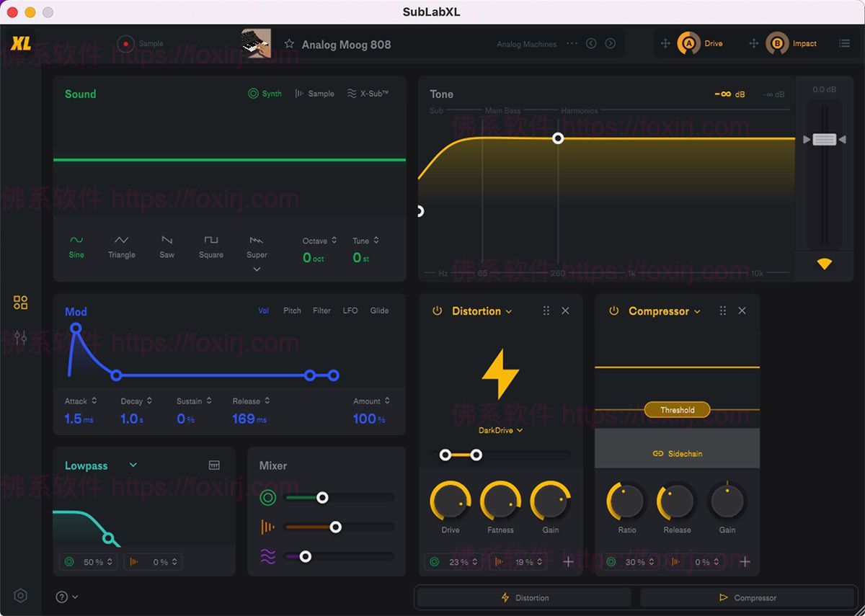This screenshot has height=616, width=865.
Task: Open the hamburger menu at top right
Action: coord(844,43)
